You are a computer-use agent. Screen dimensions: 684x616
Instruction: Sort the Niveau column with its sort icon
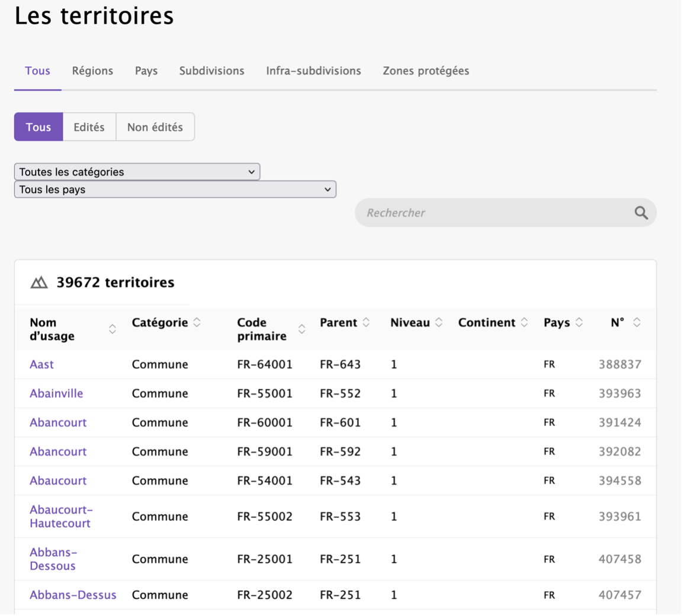pyautogui.click(x=439, y=322)
